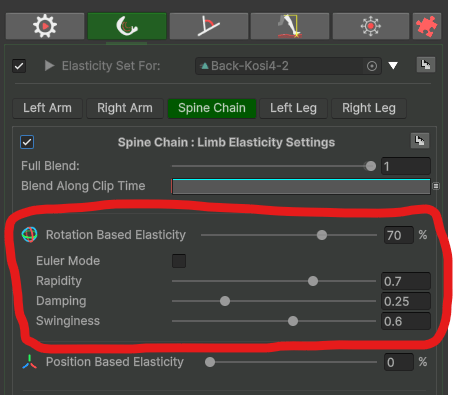453x395 pixels.
Task: Select the green elasticity arm icon tab
Action: click(x=127, y=26)
